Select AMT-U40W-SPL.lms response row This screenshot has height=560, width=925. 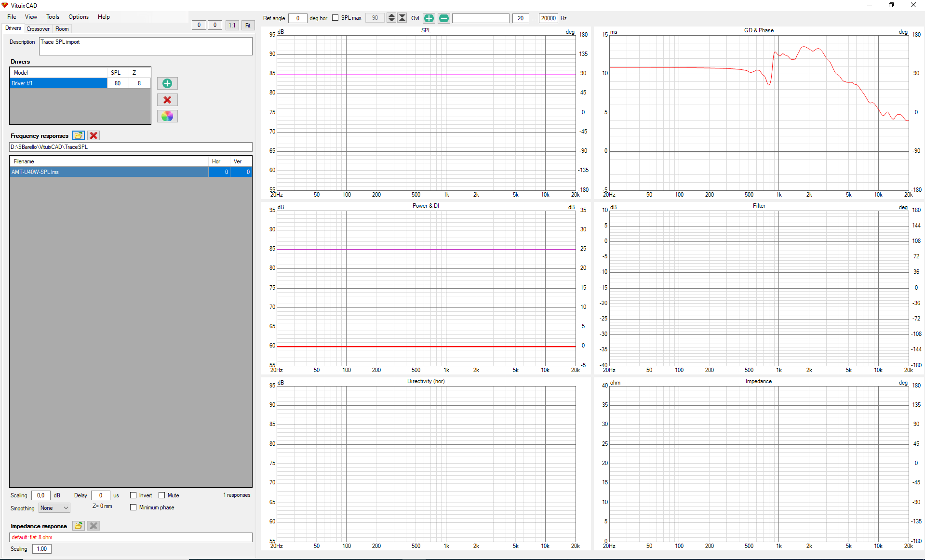click(109, 172)
